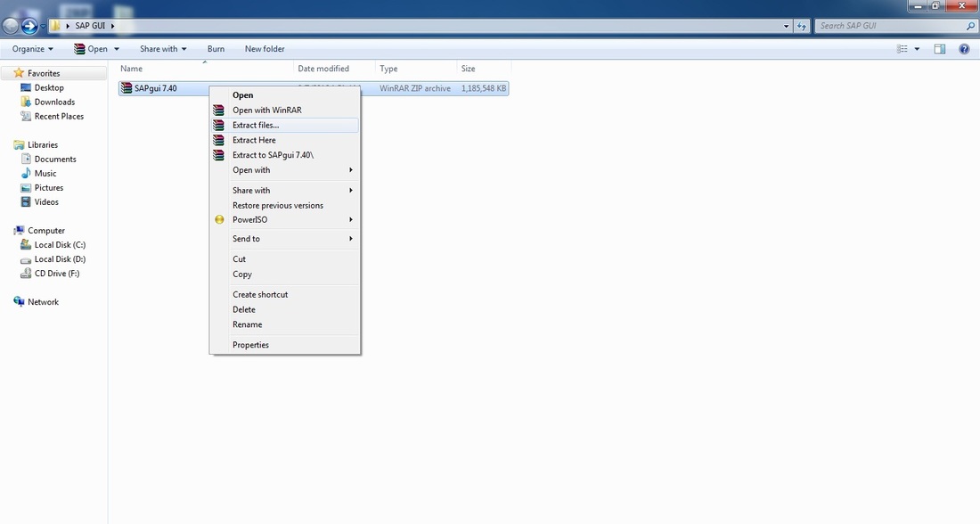This screenshot has height=524, width=980.
Task: Choose Create shortcut in context menu
Action: [x=285, y=294]
